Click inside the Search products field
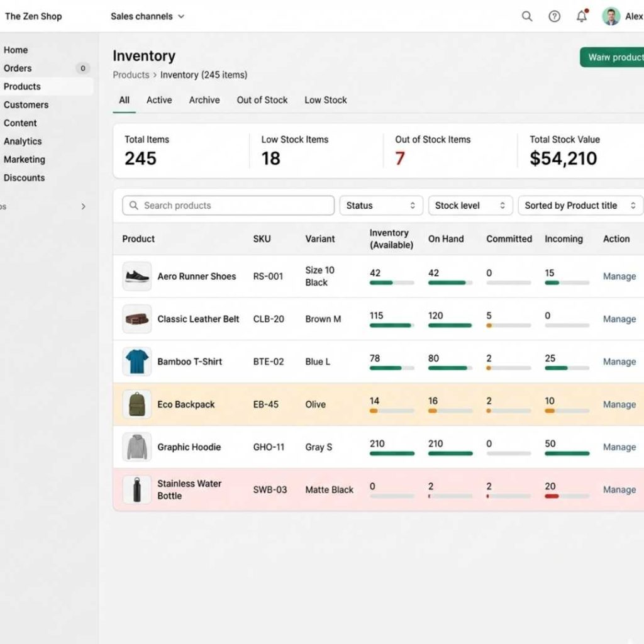 pyautogui.click(x=228, y=205)
